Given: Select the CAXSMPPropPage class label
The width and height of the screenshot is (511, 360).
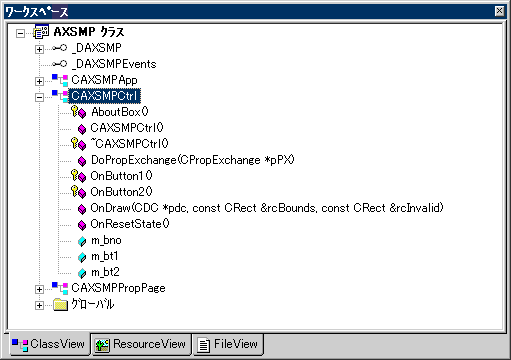Looking at the screenshot, I should [118, 288].
